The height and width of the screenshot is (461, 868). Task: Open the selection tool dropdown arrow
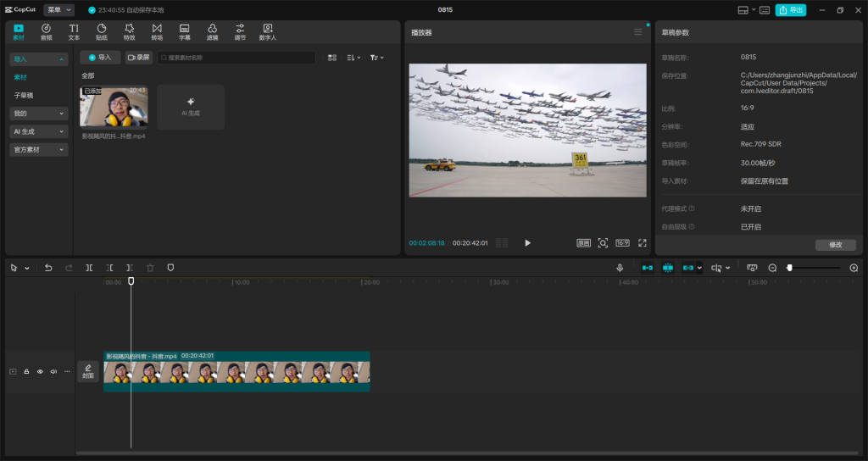(26, 269)
